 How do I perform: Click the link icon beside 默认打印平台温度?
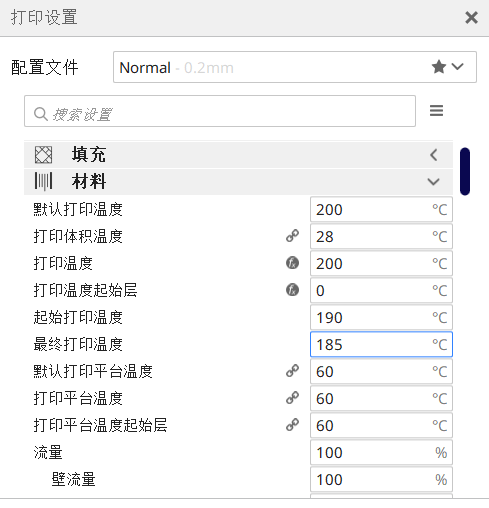coord(292,371)
